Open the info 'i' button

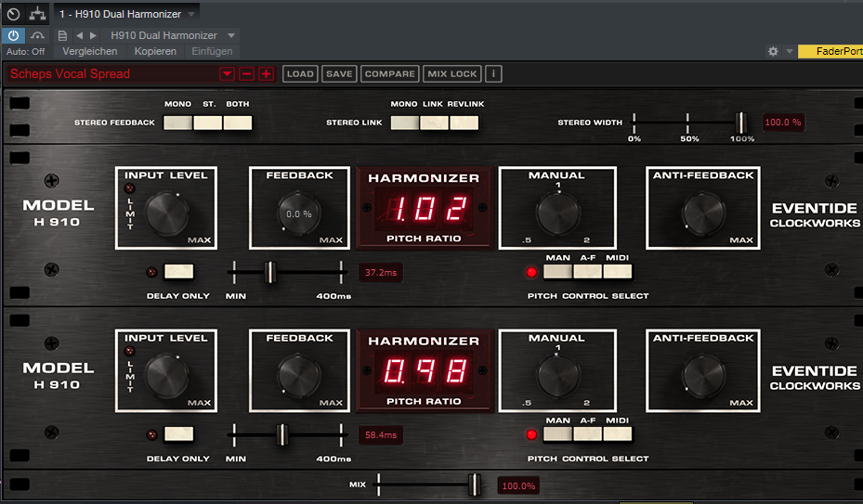pyautogui.click(x=493, y=73)
